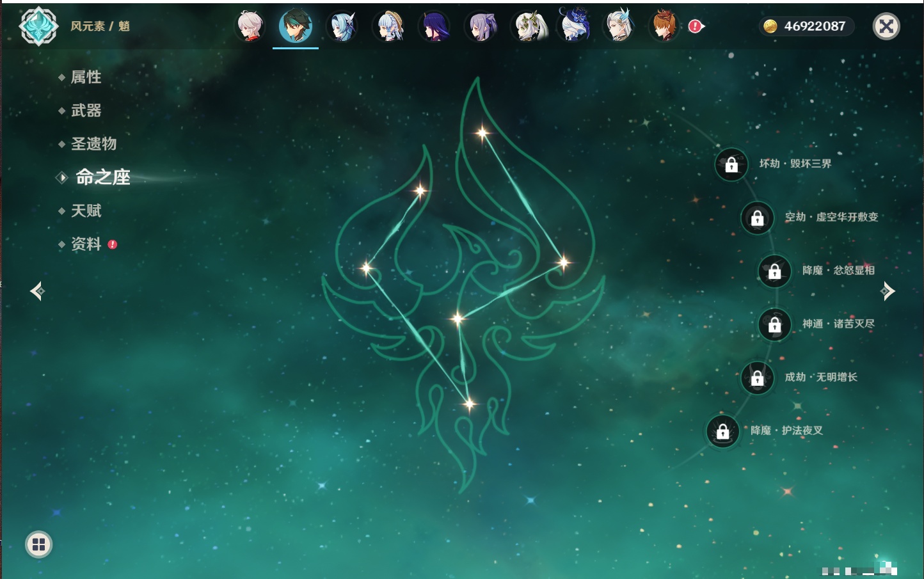This screenshot has width=924, height=579.
Task: Go to next character with right arrow
Action: point(887,291)
